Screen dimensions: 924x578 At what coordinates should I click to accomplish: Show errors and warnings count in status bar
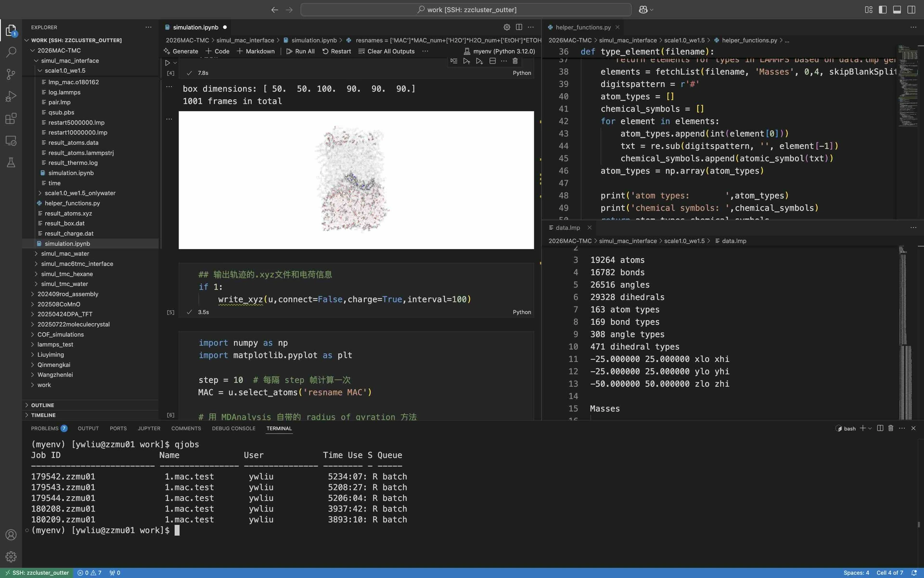(x=90, y=573)
